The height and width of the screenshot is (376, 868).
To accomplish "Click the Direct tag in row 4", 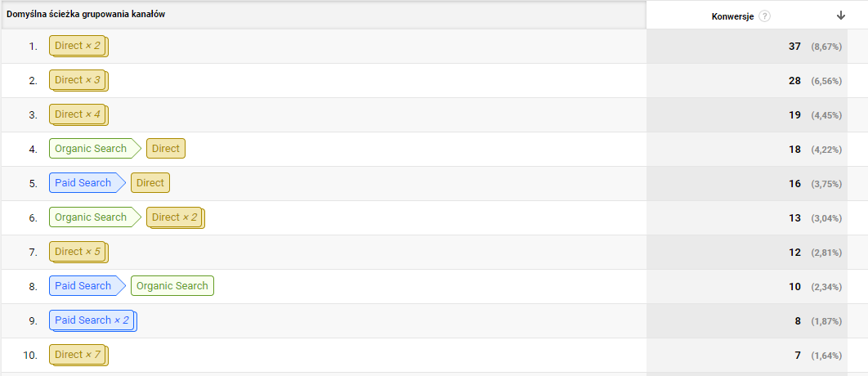I will click(x=166, y=149).
